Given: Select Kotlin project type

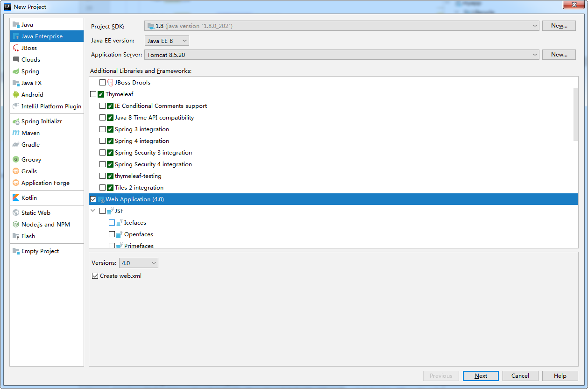Looking at the screenshot, I should 47,198.
